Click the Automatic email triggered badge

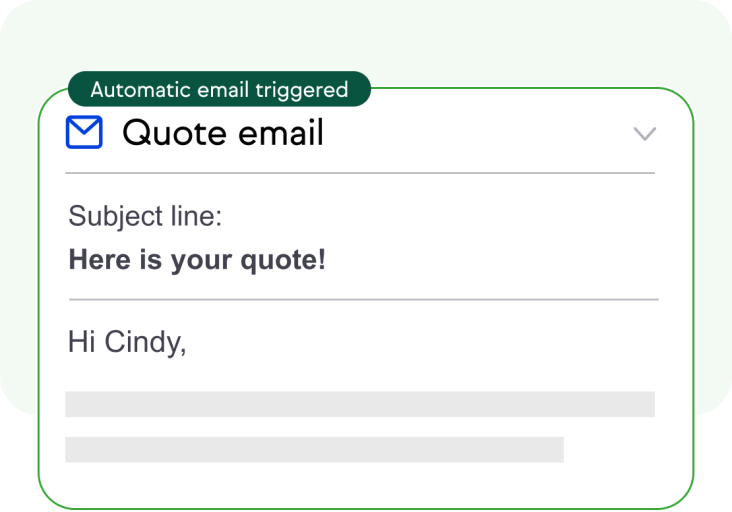(x=219, y=89)
